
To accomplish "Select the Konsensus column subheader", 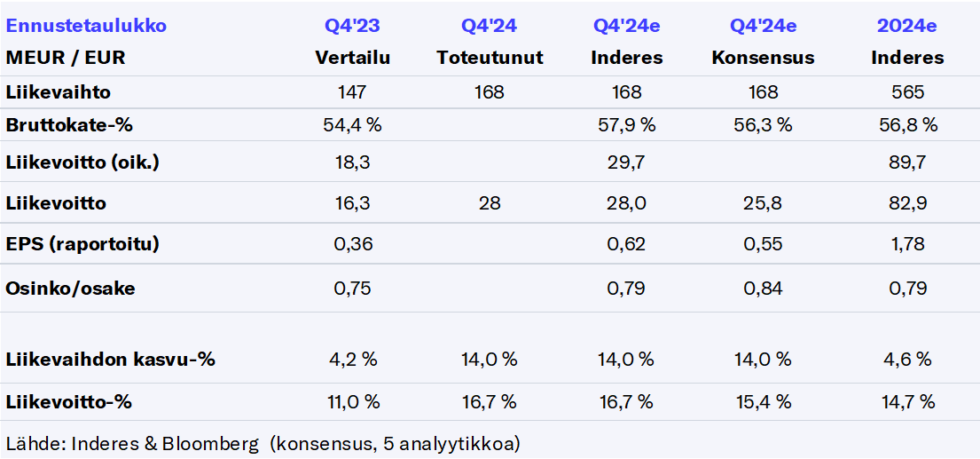I will [x=763, y=58].
